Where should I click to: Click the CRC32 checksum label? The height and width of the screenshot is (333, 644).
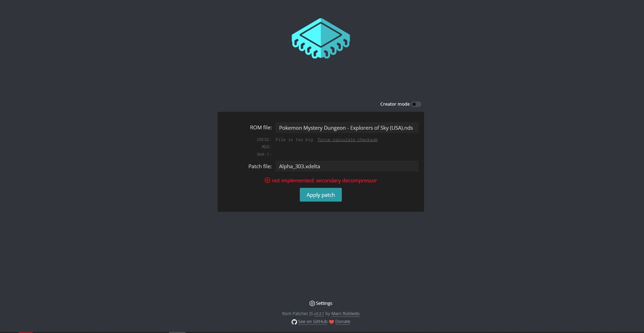click(x=264, y=140)
